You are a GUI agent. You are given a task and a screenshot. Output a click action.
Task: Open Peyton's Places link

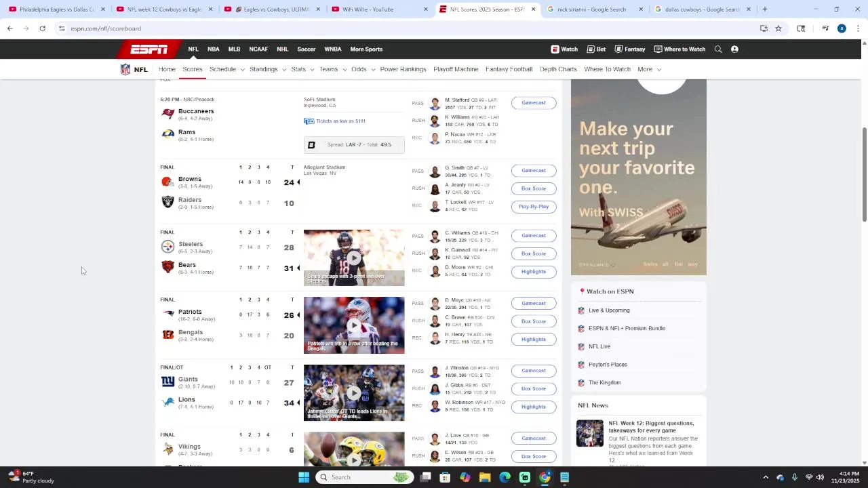(608, 365)
